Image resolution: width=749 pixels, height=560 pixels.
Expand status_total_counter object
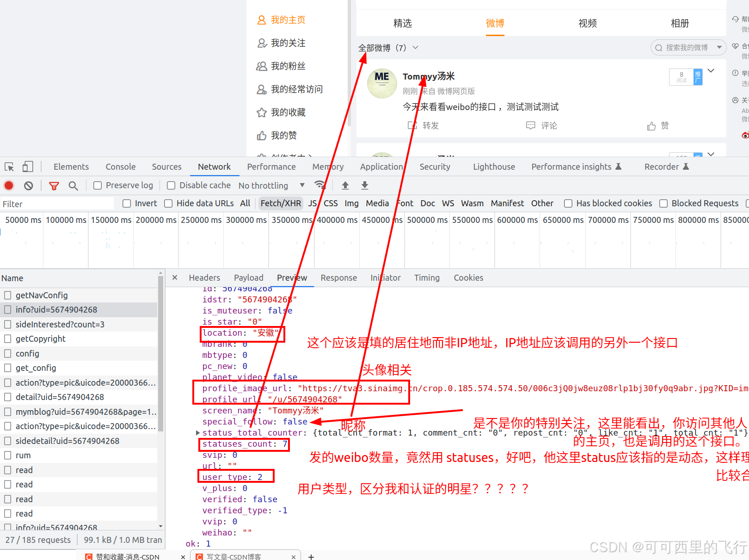pyautogui.click(x=198, y=433)
